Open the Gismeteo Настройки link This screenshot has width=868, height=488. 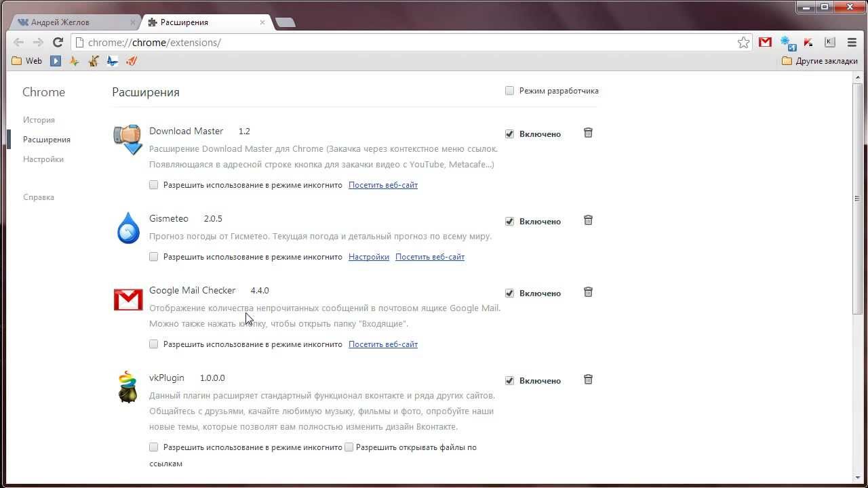(369, 257)
